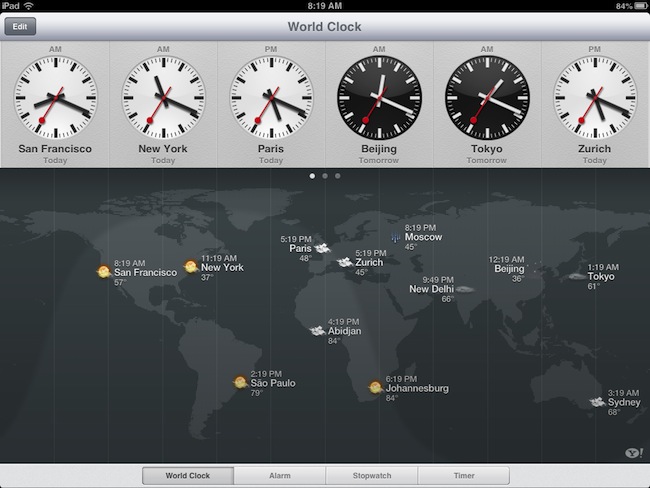Screen dimensions: 650x488
Task: Tap the sunny icon beside Johannesburg
Action: tap(375, 388)
